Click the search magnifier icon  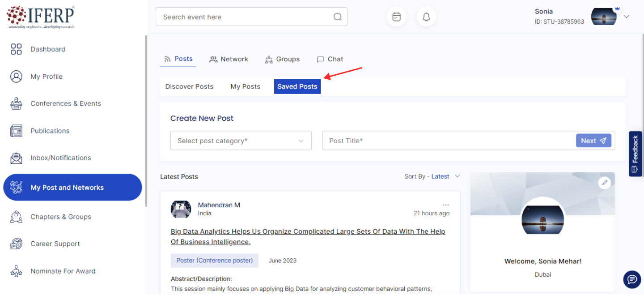tap(338, 17)
